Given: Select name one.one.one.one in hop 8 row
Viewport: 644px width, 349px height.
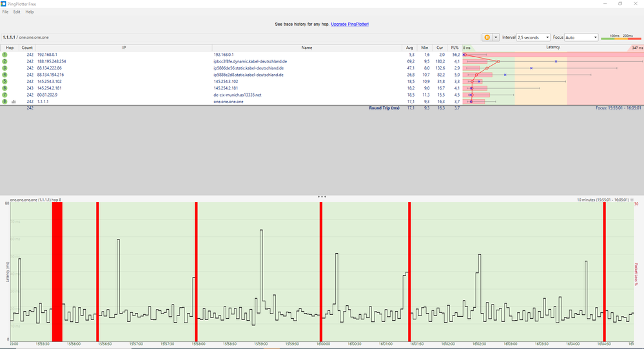Looking at the screenshot, I should (x=228, y=101).
